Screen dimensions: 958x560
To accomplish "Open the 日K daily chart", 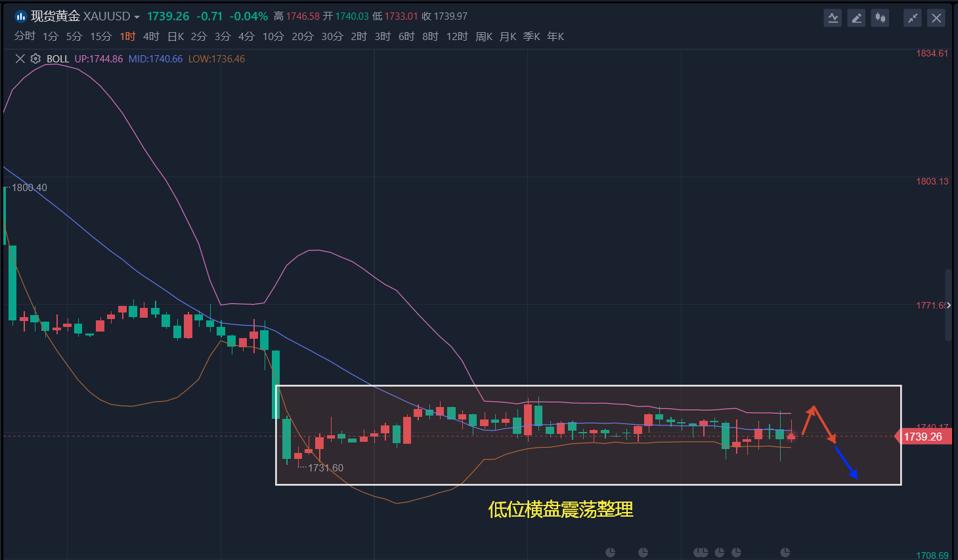I will click(175, 36).
